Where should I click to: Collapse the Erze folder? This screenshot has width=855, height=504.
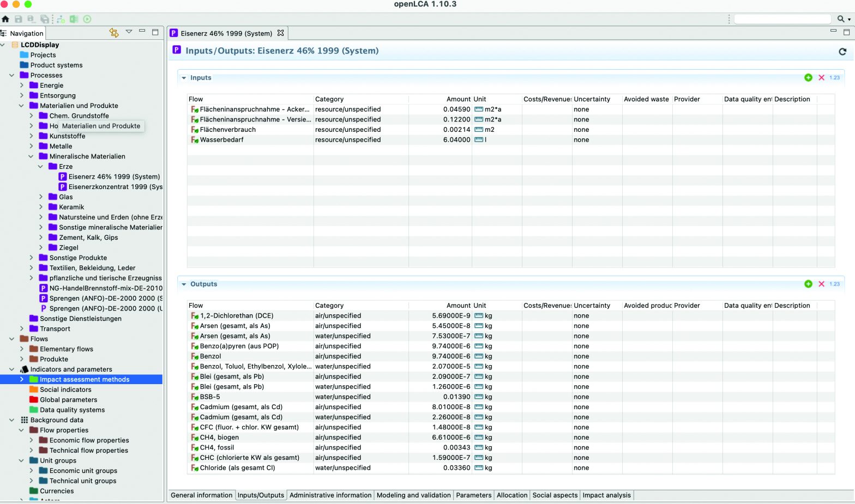coord(41,167)
